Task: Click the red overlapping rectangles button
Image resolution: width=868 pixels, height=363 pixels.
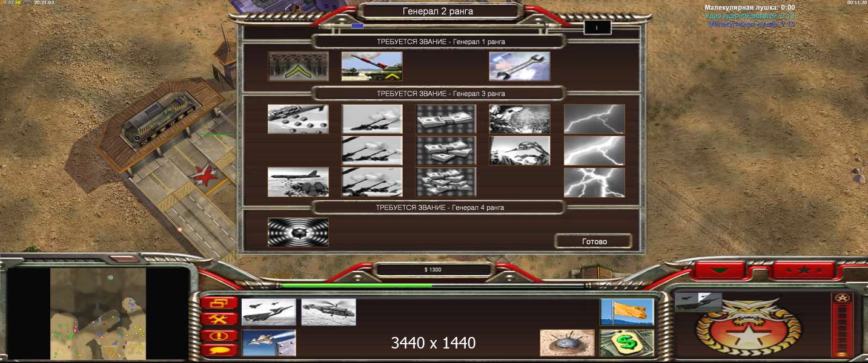Action: point(219,303)
